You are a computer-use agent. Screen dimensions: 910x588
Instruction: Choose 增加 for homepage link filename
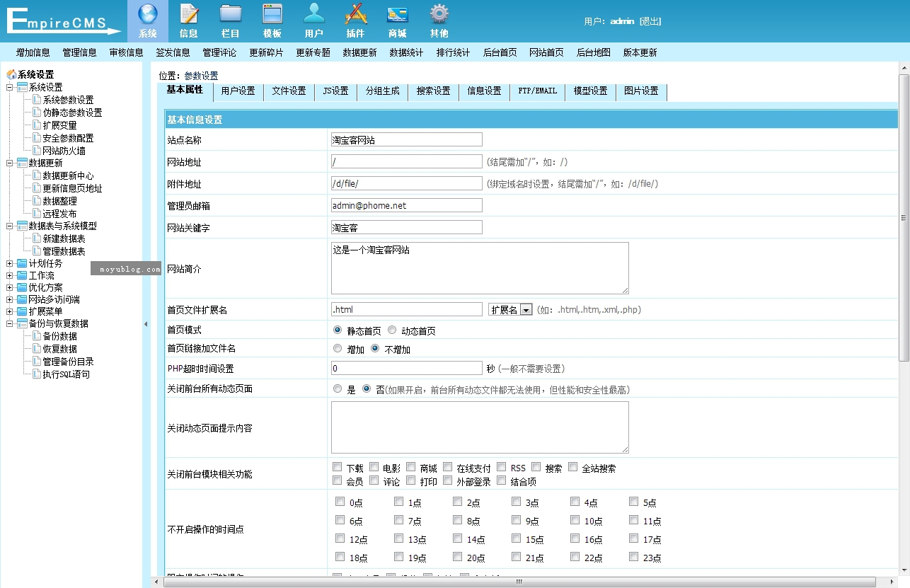338,349
